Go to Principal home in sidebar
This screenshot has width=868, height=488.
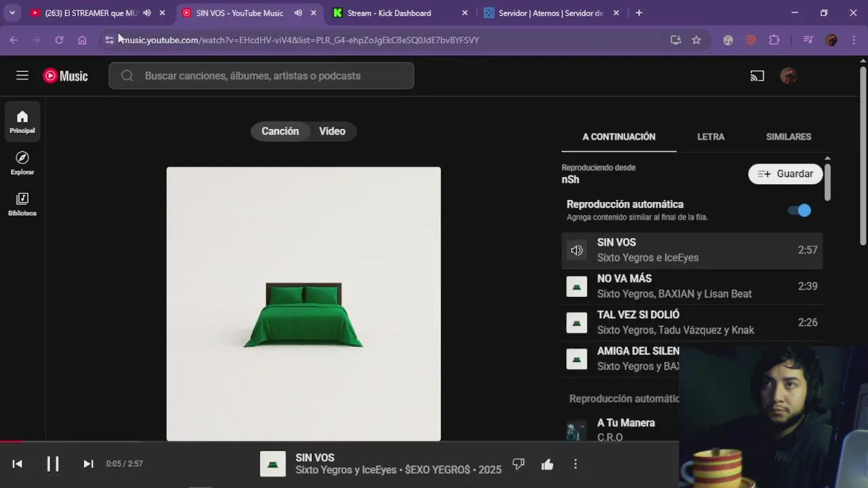(22, 121)
